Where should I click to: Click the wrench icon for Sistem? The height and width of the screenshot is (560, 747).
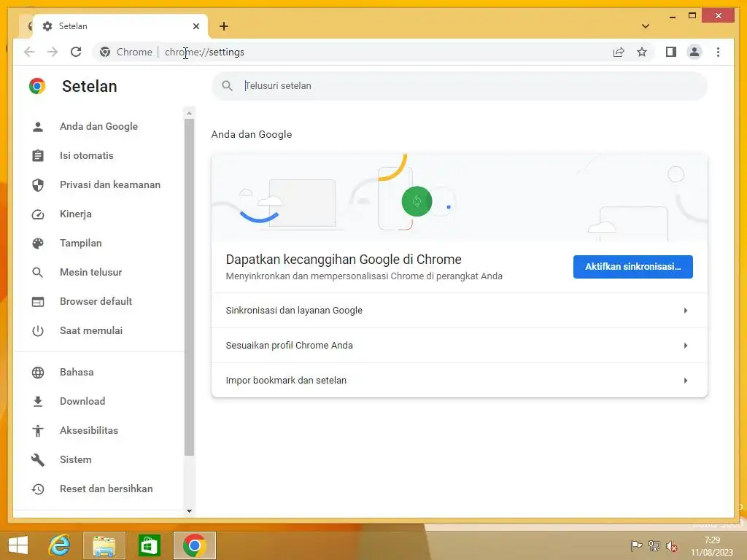point(38,460)
